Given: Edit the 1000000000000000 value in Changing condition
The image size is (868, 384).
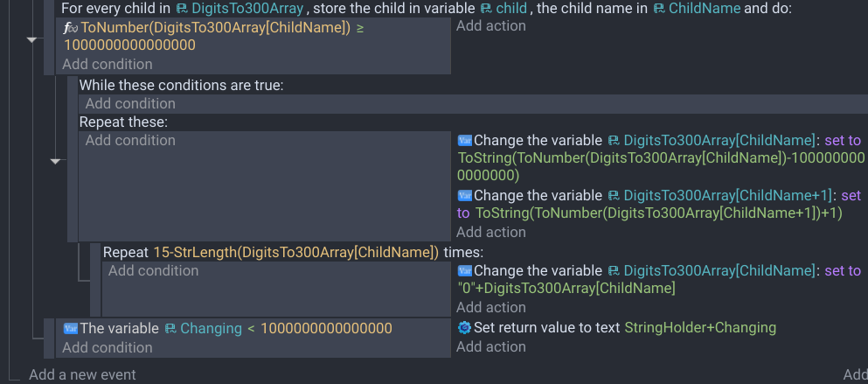Looking at the screenshot, I should (x=326, y=329).
